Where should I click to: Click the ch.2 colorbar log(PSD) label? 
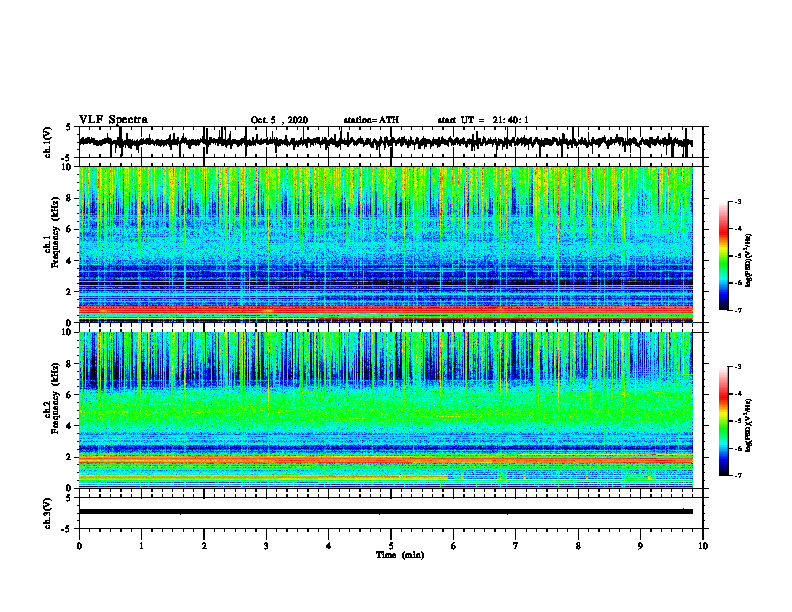point(749,425)
